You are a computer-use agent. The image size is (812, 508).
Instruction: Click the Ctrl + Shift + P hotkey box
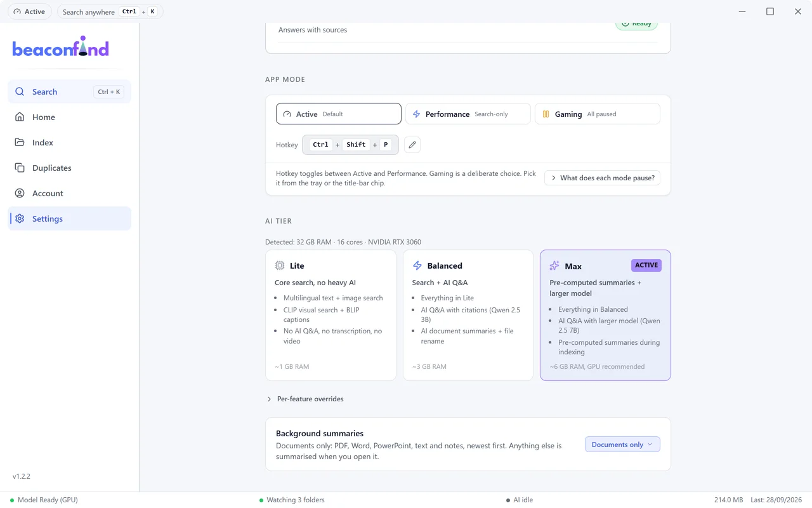point(350,145)
